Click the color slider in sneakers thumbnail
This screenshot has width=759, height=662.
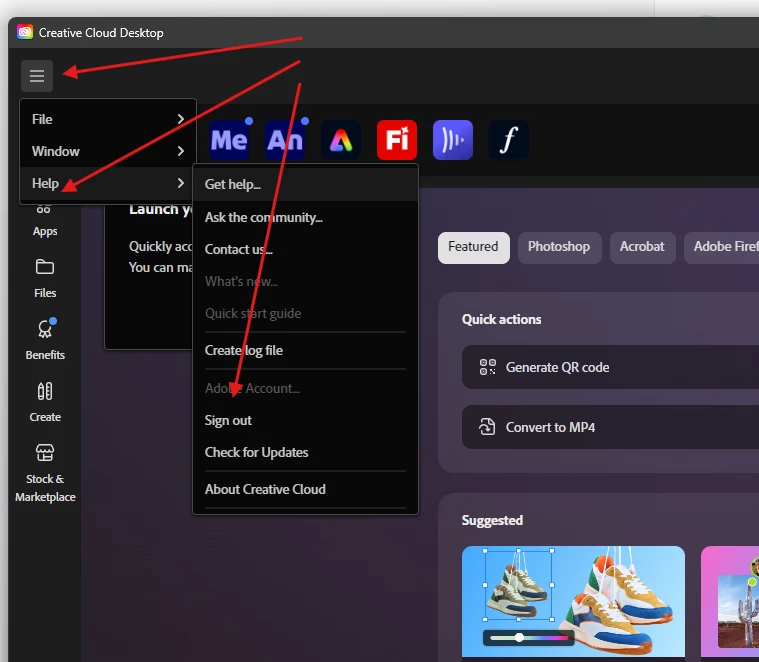pyautogui.click(x=528, y=638)
